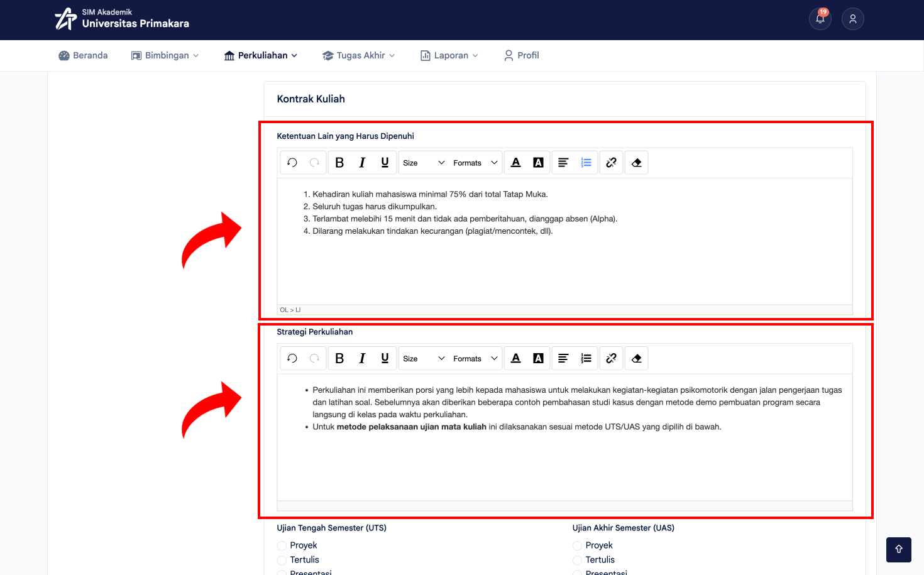Toggle ordered list in Ketentuan Lain editor
This screenshot has width=924, height=575.
coord(586,163)
